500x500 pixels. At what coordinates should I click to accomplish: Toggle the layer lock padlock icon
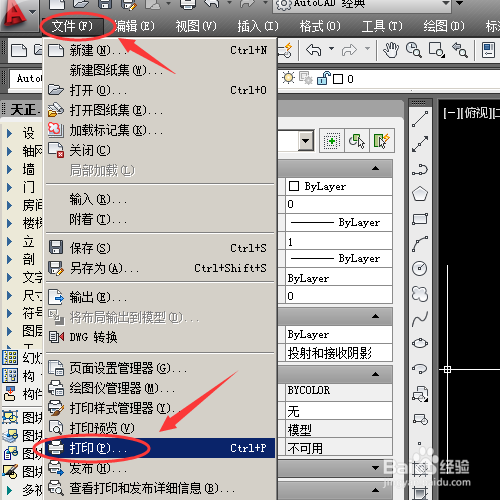click(323, 78)
